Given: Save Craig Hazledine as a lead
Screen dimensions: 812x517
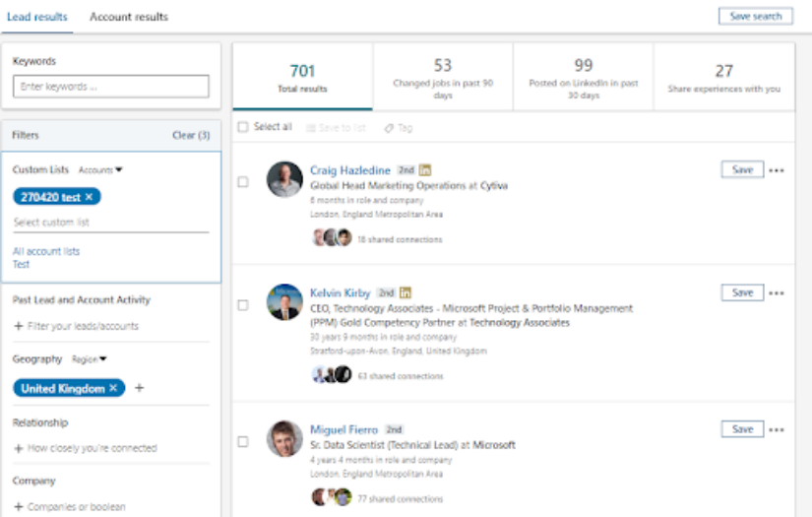Looking at the screenshot, I should pyautogui.click(x=742, y=169).
